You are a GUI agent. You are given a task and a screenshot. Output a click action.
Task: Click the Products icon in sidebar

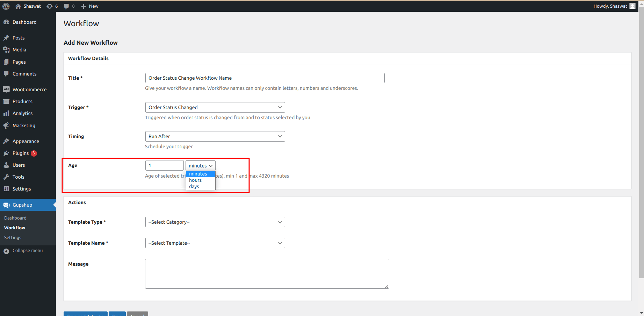pyautogui.click(x=6, y=101)
